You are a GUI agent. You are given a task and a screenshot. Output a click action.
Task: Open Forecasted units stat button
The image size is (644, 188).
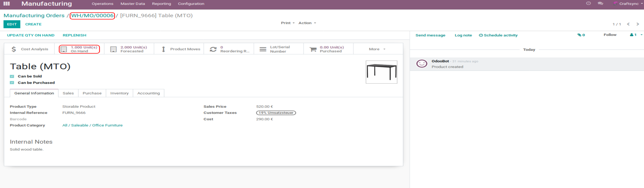(x=129, y=49)
